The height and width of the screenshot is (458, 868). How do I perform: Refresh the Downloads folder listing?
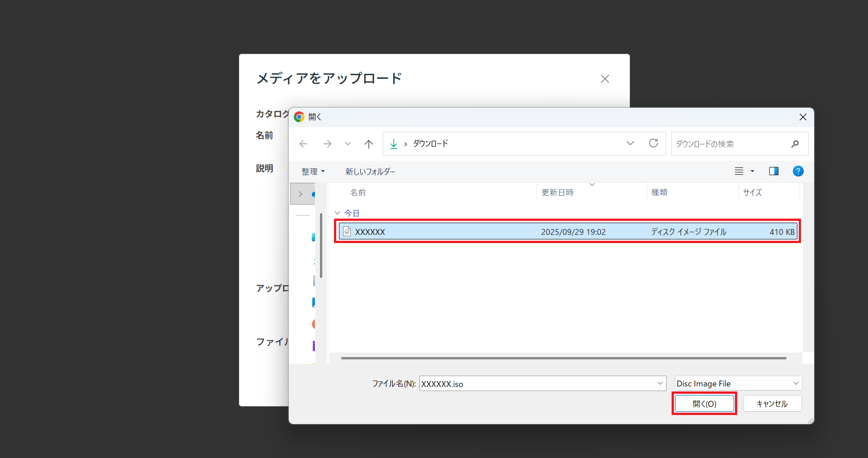tap(653, 143)
